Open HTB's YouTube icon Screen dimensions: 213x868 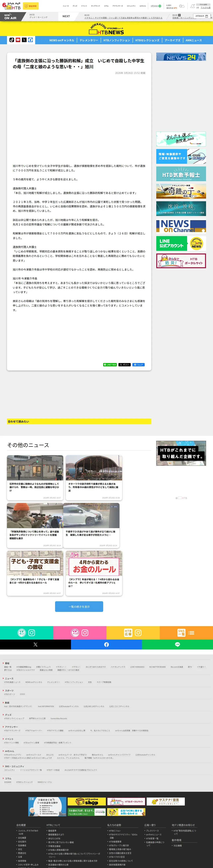[18, 40]
